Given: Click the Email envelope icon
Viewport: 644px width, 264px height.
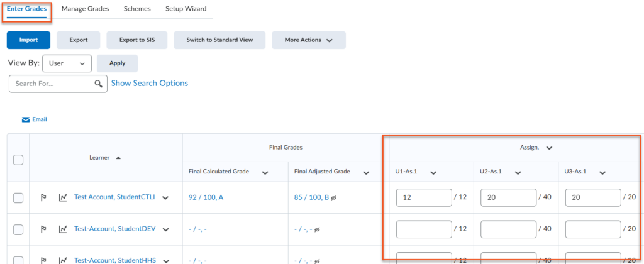Looking at the screenshot, I should click(26, 119).
